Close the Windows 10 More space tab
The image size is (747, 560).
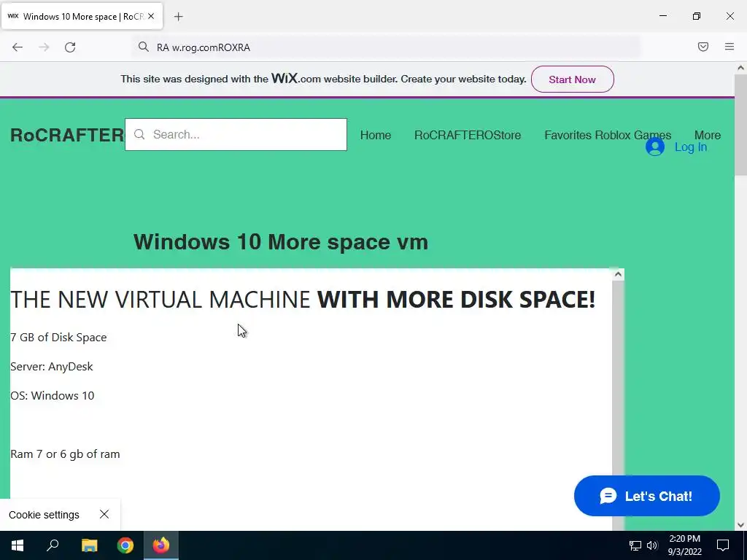coord(151,16)
